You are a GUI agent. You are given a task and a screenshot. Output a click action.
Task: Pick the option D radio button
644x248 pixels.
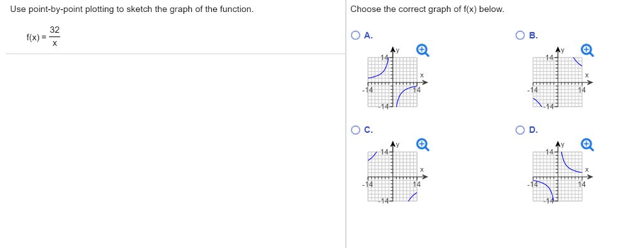point(521,130)
